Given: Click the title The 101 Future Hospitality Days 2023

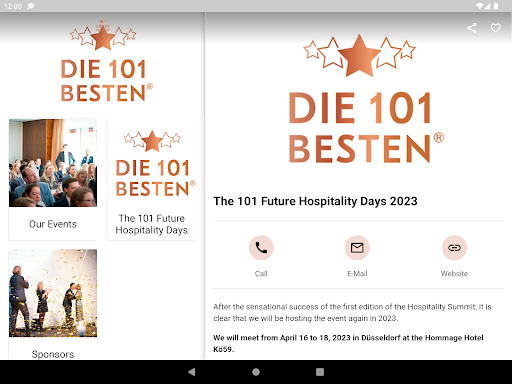Looking at the screenshot, I should 315,201.
